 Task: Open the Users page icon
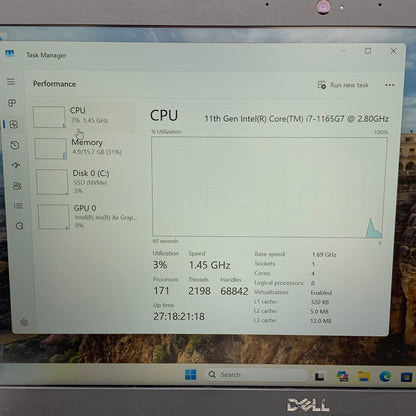pyautogui.click(x=17, y=186)
